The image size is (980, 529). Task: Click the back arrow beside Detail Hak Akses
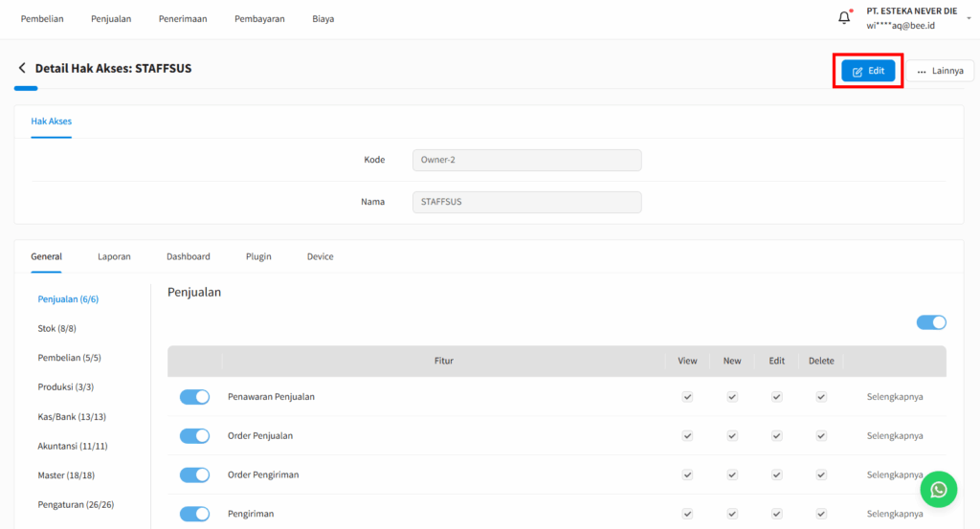click(x=21, y=69)
